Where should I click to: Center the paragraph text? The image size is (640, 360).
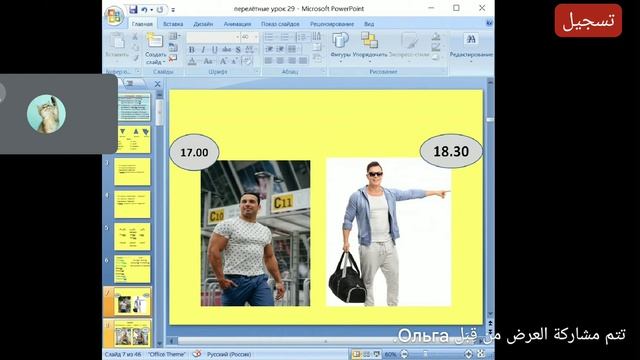280,61
